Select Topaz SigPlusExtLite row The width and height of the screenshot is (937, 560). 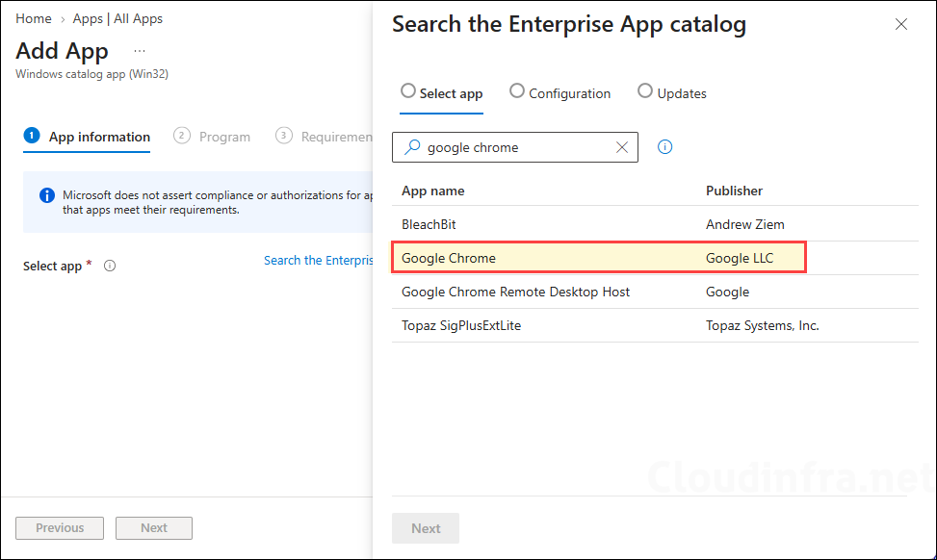coord(655,325)
